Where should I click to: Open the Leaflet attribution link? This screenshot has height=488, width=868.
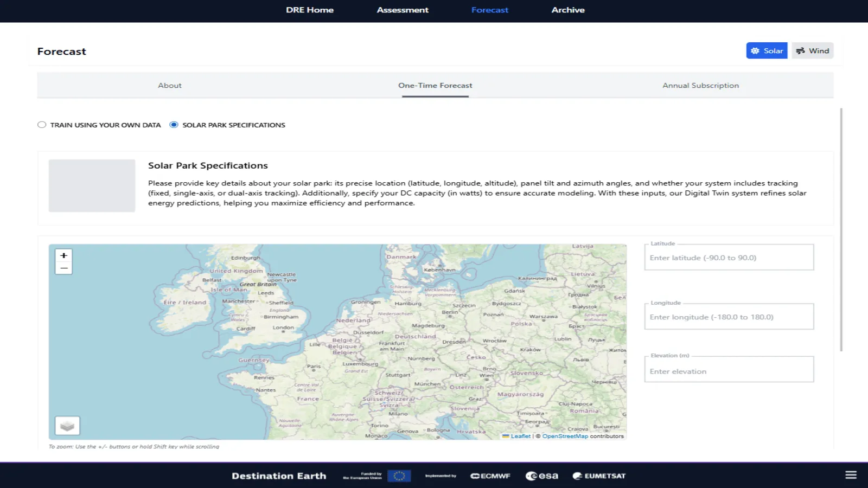tap(520, 436)
